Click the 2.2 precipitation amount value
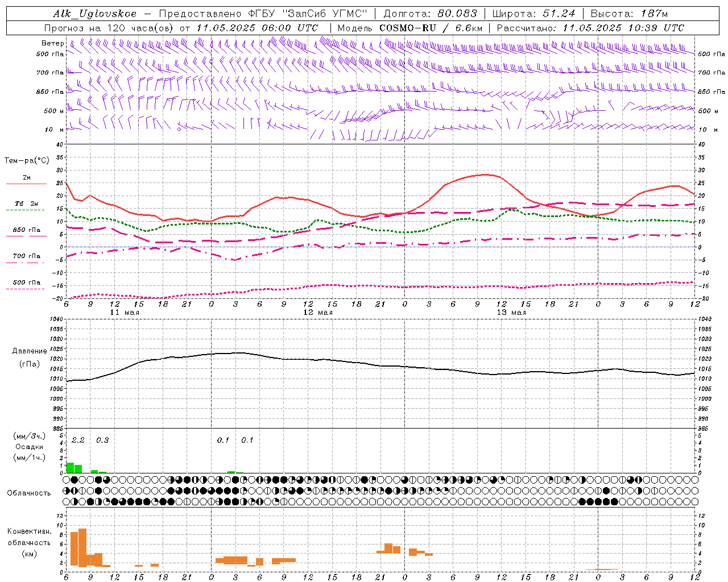Image resolution: width=728 pixels, height=582 pixels. 78,440
